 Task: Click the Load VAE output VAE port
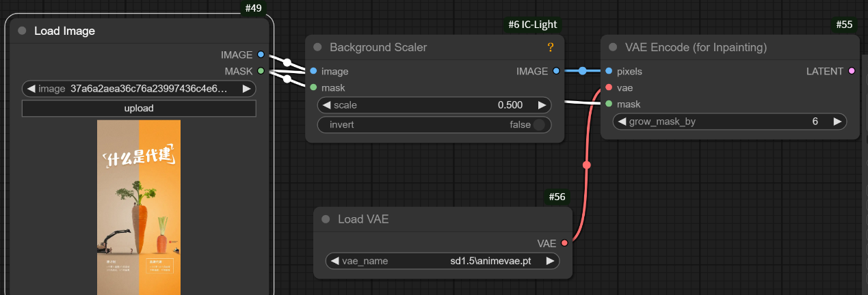click(564, 243)
